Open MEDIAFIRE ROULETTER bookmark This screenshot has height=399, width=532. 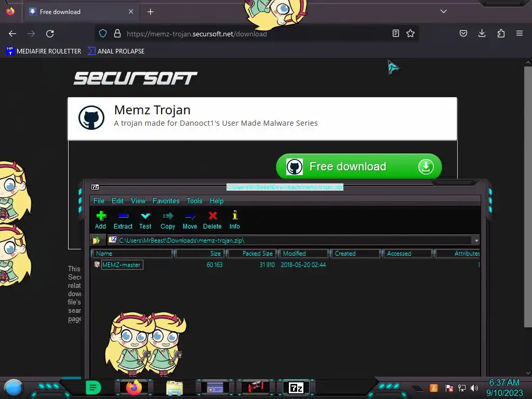[44, 51]
